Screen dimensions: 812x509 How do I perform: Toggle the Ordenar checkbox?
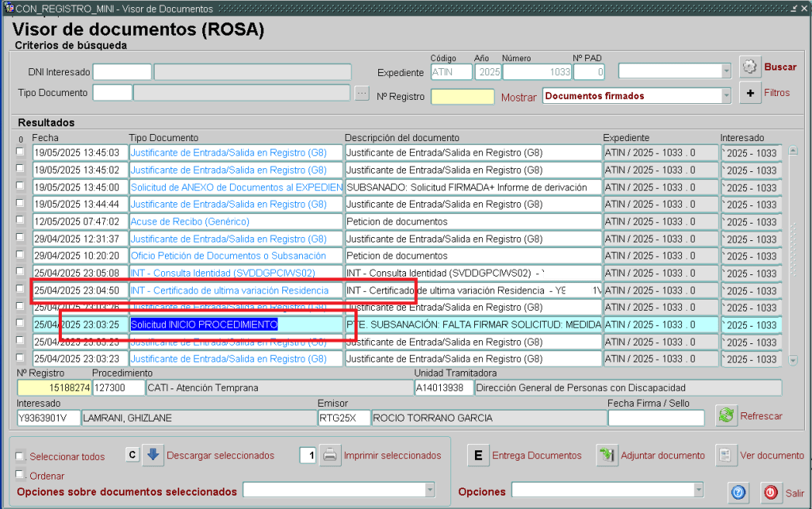tap(21, 475)
